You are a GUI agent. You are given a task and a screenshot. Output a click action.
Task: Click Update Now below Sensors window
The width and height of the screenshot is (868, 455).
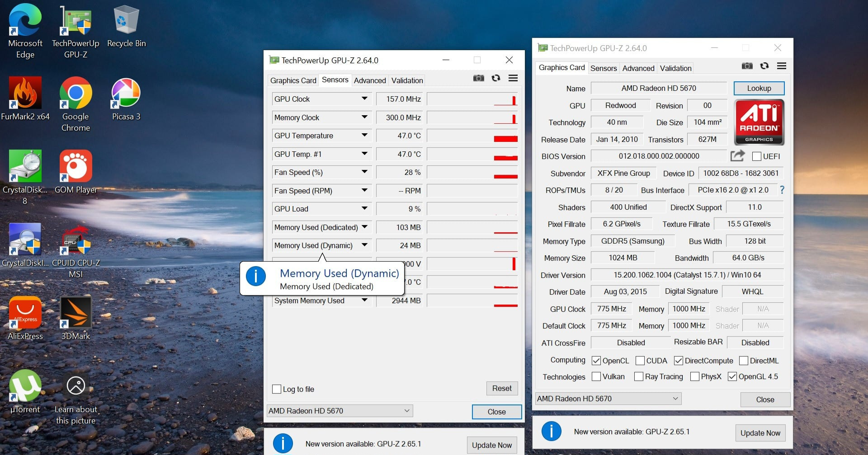click(x=492, y=445)
